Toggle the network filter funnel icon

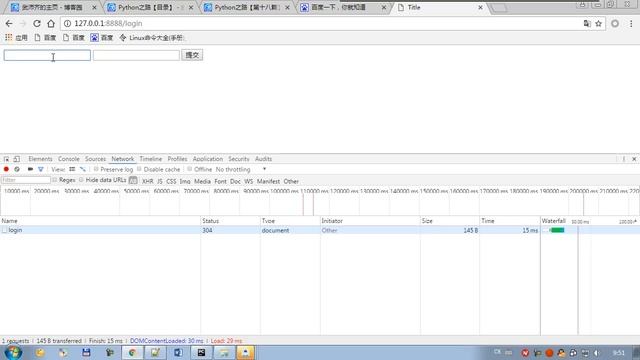tap(41, 169)
